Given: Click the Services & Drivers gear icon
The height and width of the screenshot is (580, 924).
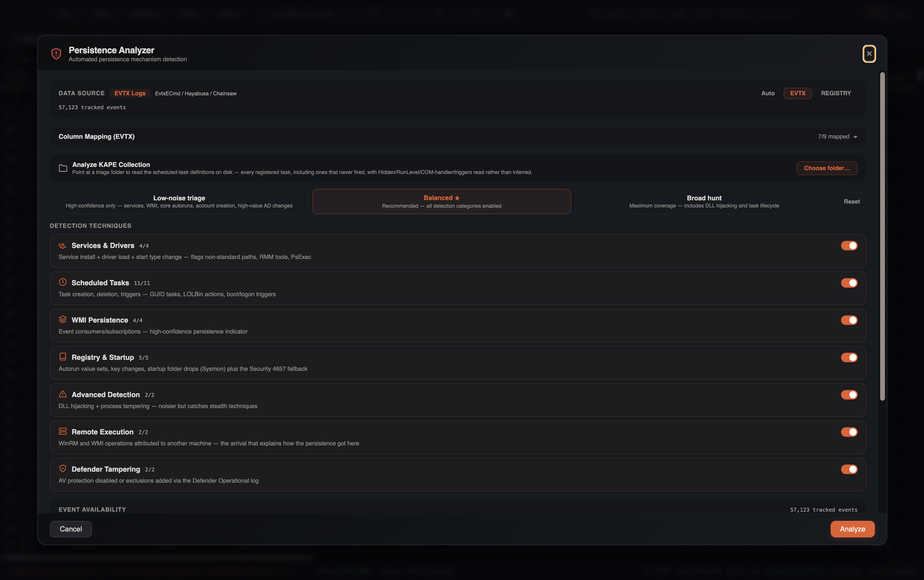Looking at the screenshot, I should click(x=62, y=246).
